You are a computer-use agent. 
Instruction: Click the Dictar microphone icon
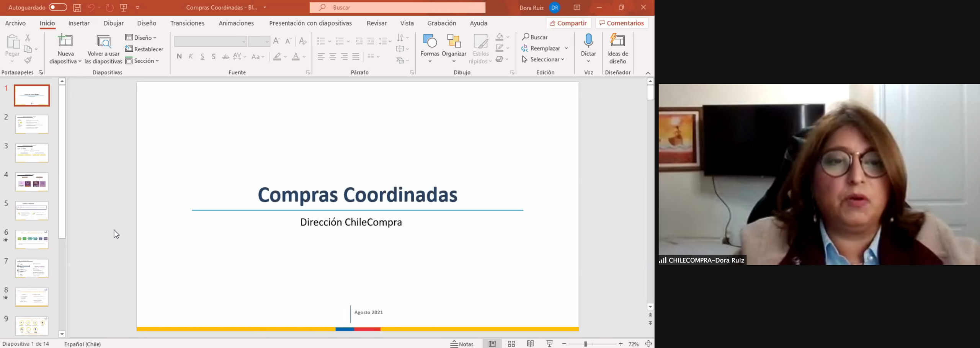[x=588, y=41]
